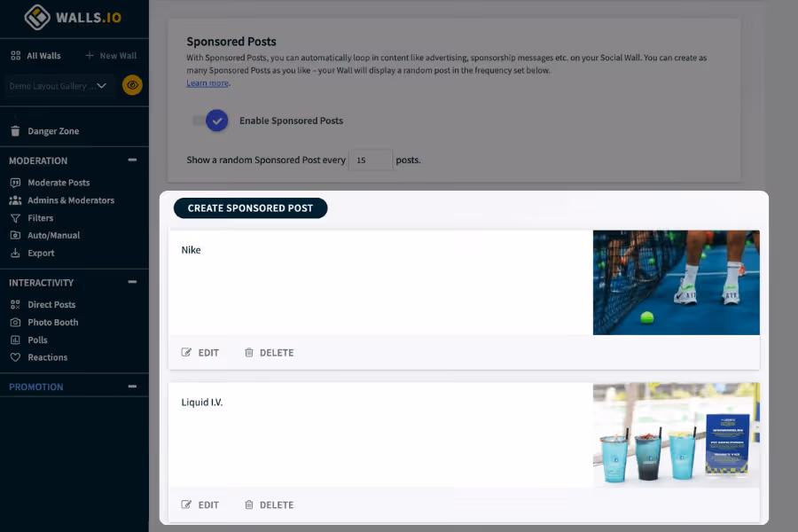Open the Liquid I.V. drinks thumbnail
Viewport: 798px width, 532px height.
(677, 434)
